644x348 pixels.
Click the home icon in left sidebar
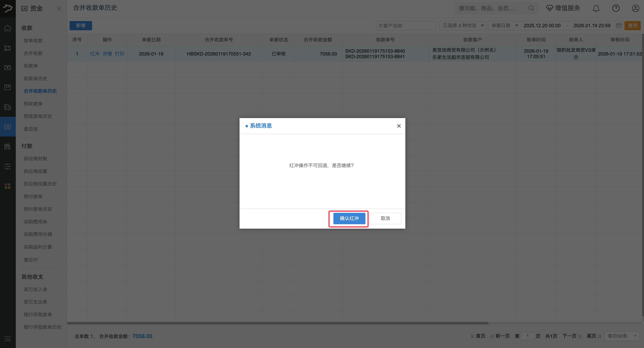pyautogui.click(x=7, y=28)
